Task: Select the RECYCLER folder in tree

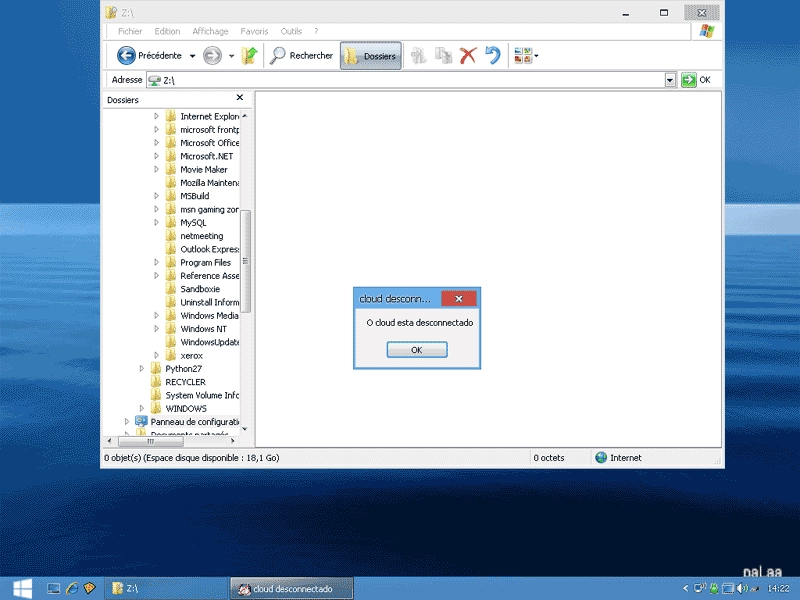Action: pyautogui.click(x=185, y=382)
